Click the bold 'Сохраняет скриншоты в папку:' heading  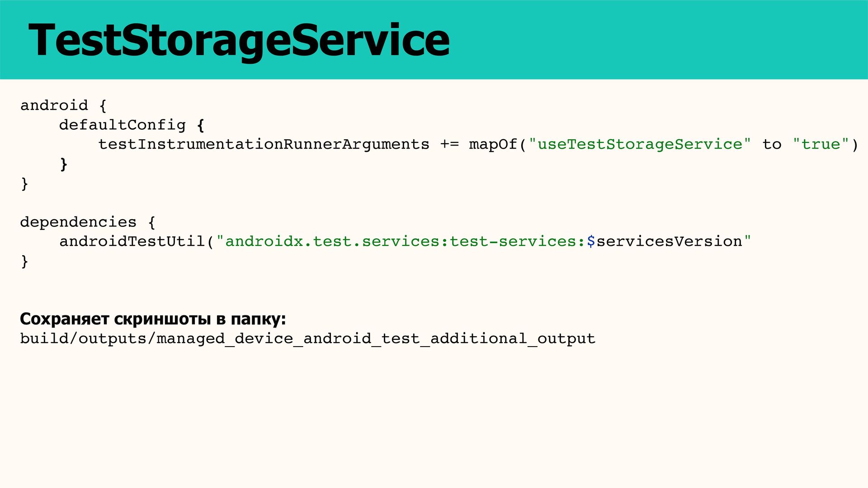pos(153,319)
